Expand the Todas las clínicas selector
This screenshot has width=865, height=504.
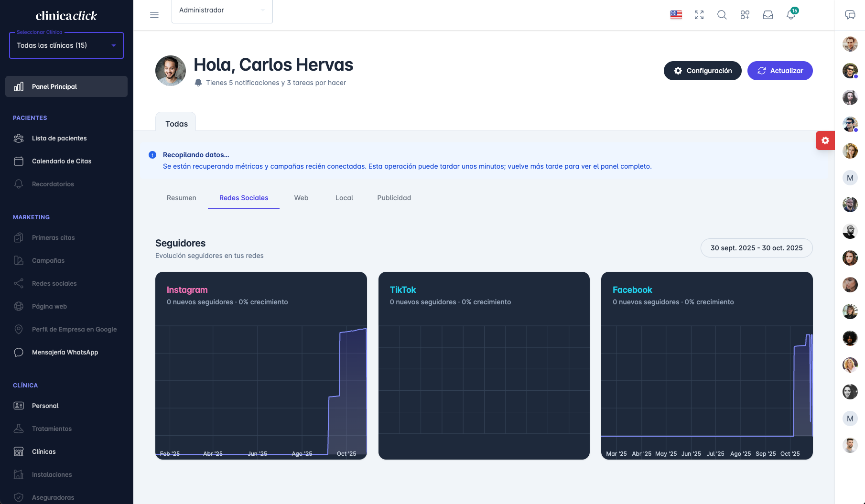pos(66,45)
